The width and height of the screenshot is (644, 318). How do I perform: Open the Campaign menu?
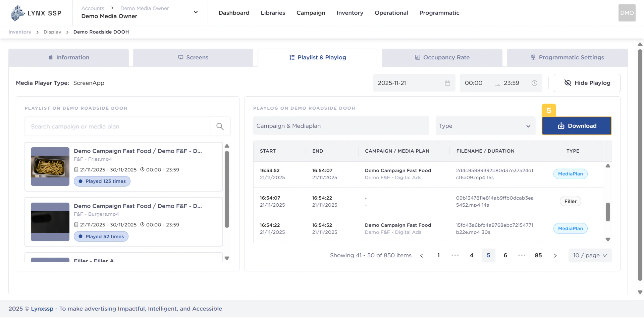point(311,13)
